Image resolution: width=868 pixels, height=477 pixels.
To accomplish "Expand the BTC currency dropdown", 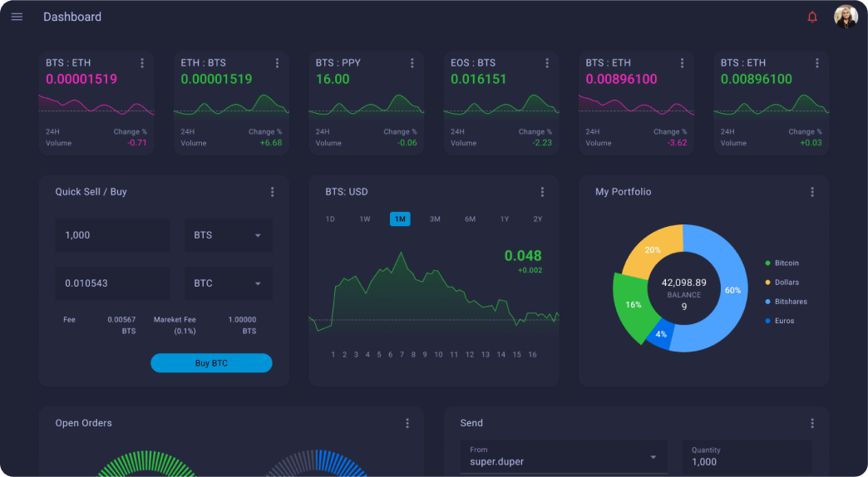I will point(228,283).
